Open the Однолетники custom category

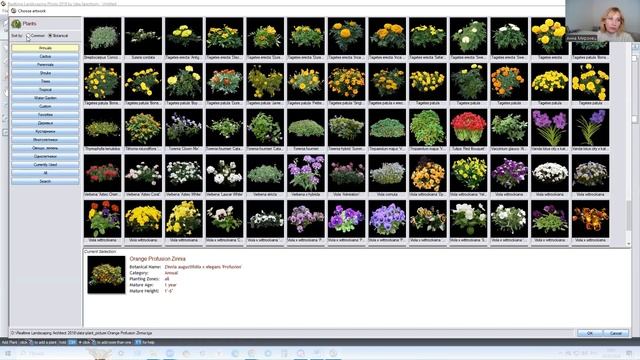pyautogui.click(x=45, y=156)
